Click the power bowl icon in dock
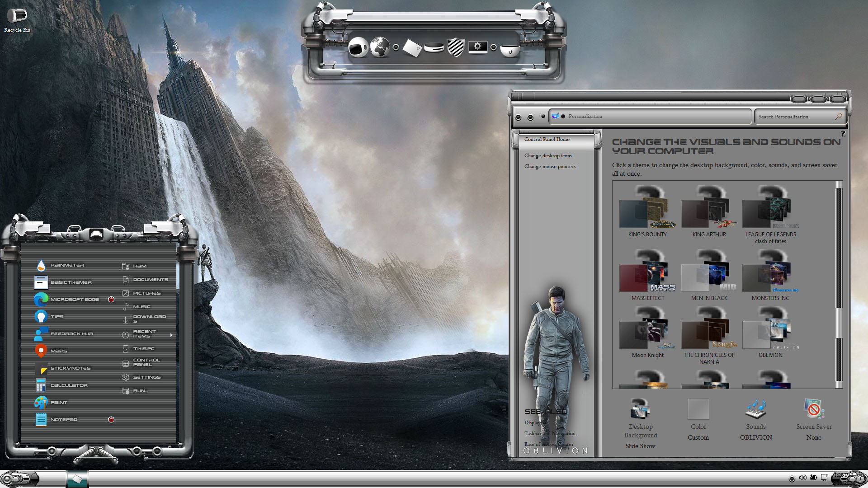Image resolution: width=868 pixels, height=488 pixels. click(x=510, y=50)
